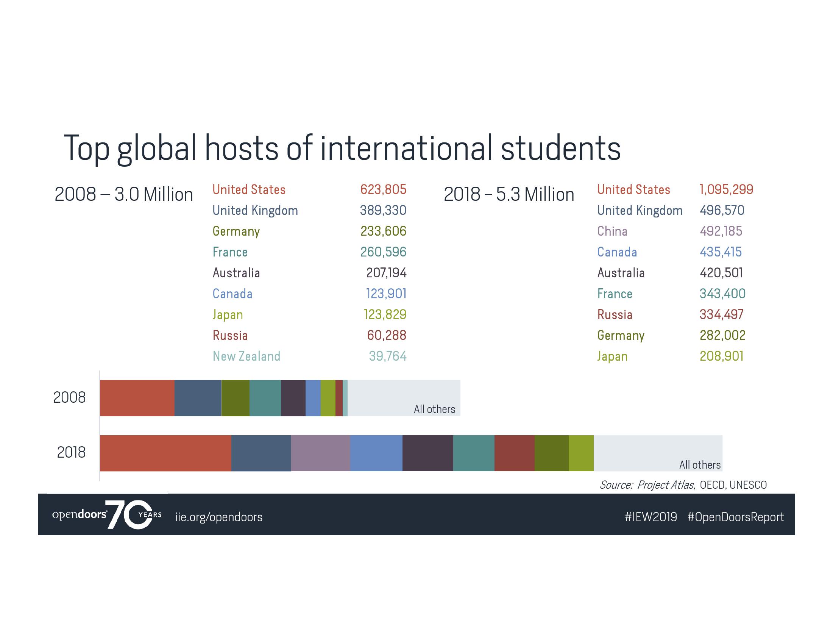This screenshot has height=644, width=833.
Task: Click the New Zealand label in 2008 list
Action: point(246,356)
